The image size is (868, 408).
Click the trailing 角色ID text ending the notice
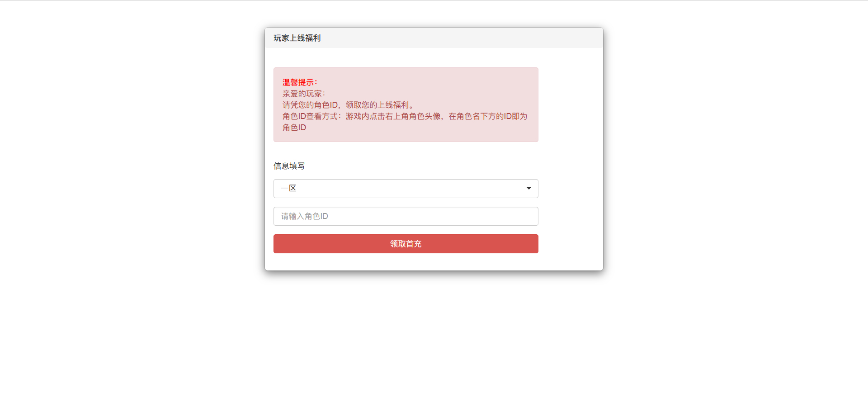pos(294,128)
